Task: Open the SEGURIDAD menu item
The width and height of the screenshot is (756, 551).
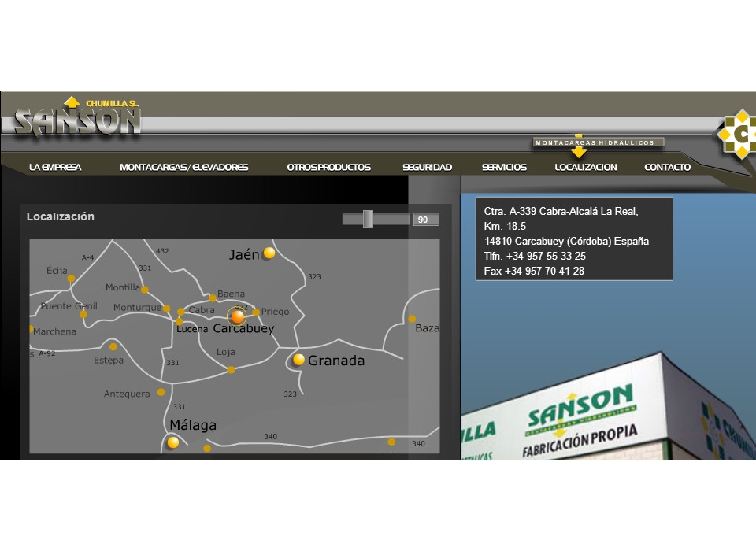Action: [x=427, y=168]
